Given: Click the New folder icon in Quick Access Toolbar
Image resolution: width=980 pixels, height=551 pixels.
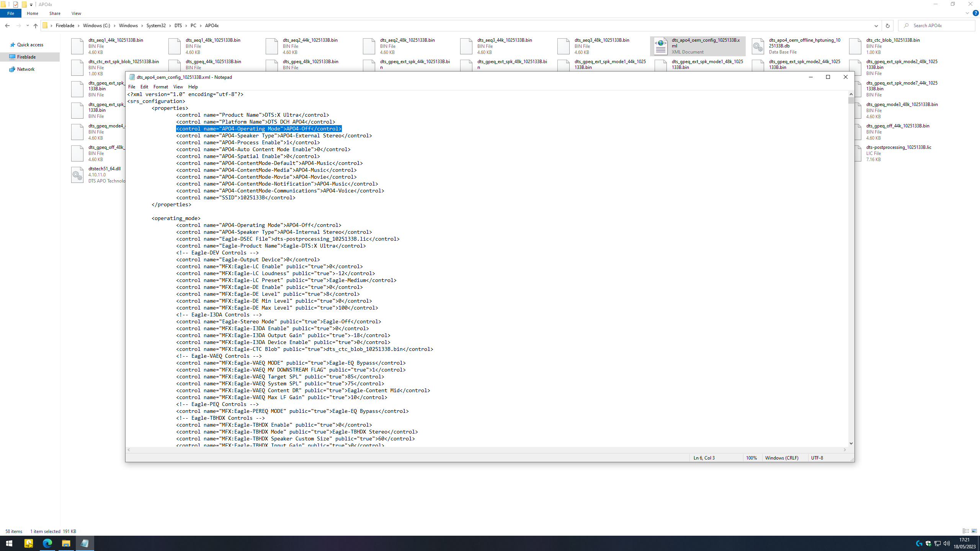Looking at the screenshot, I should click(24, 5).
